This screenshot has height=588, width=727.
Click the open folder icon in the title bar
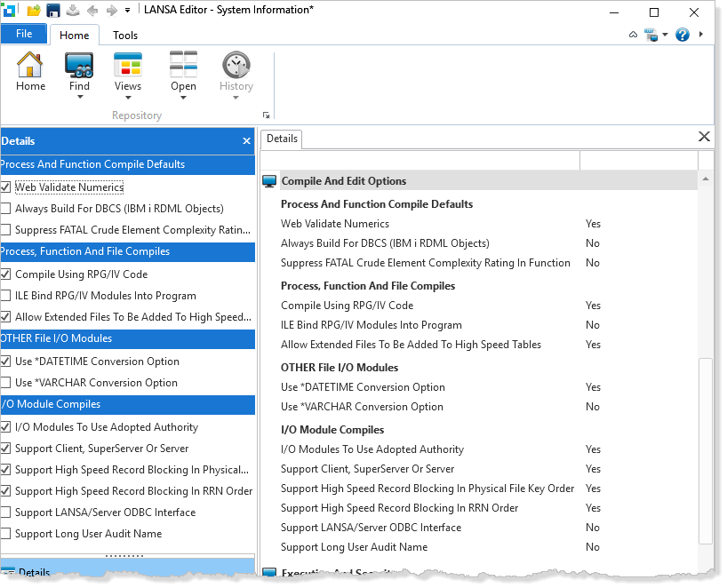coord(34,11)
